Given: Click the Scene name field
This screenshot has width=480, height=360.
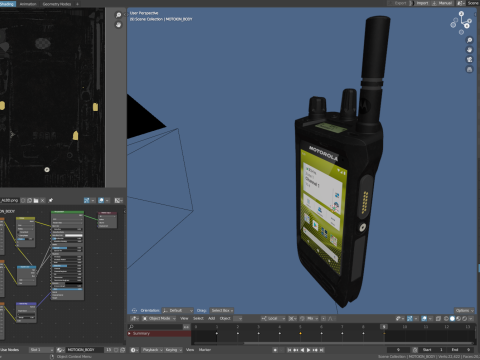Looking at the screenshot, I should (473, 3).
